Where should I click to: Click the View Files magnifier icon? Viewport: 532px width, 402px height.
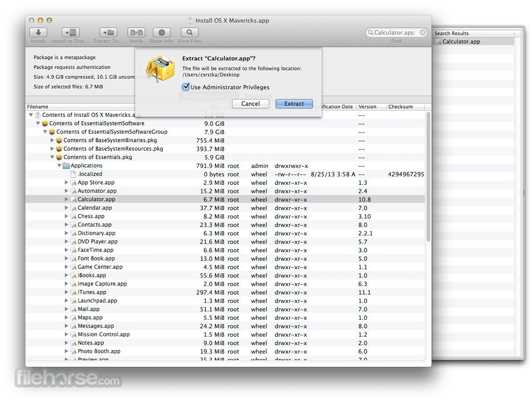click(189, 32)
